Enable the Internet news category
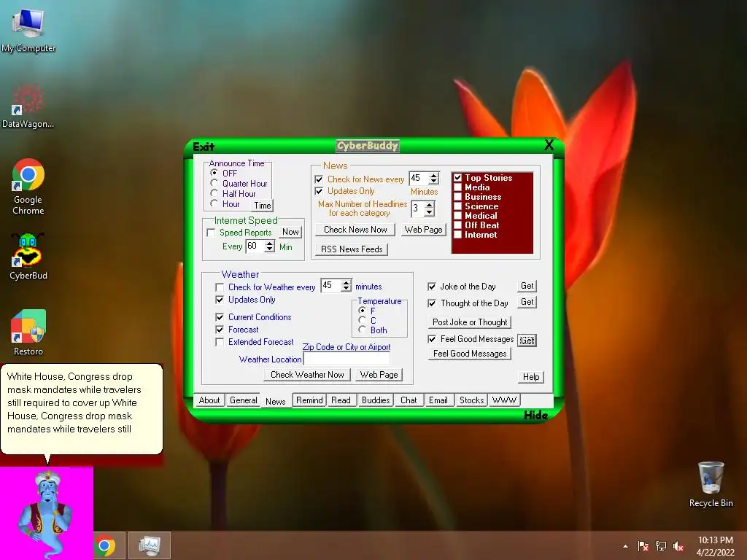 coord(458,235)
